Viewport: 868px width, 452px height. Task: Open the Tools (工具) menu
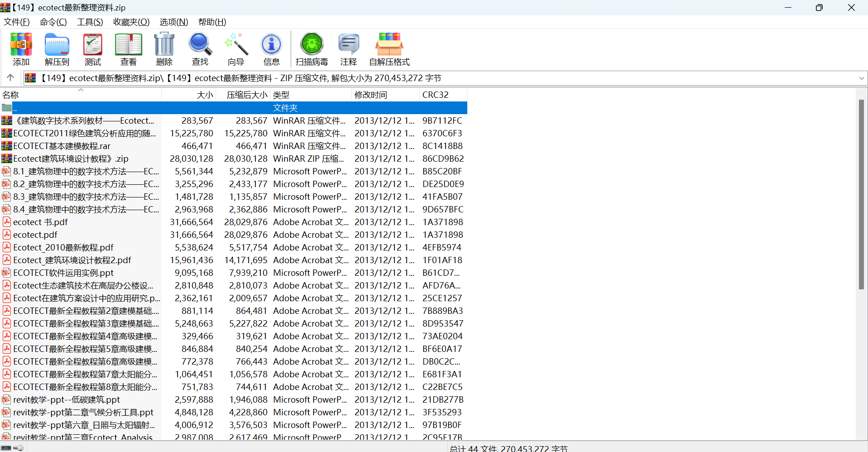[x=90, y=22]
